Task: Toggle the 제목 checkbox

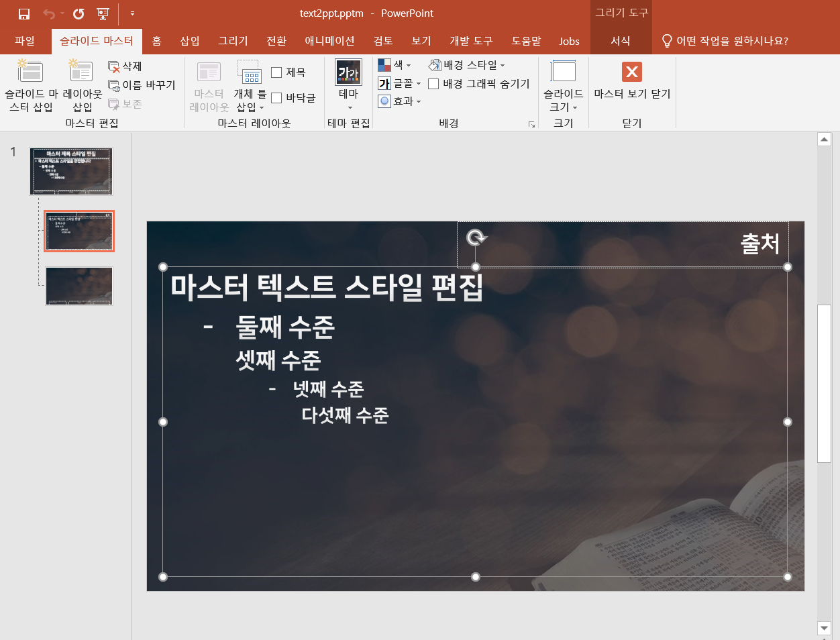Action: [x=276, y=72]
